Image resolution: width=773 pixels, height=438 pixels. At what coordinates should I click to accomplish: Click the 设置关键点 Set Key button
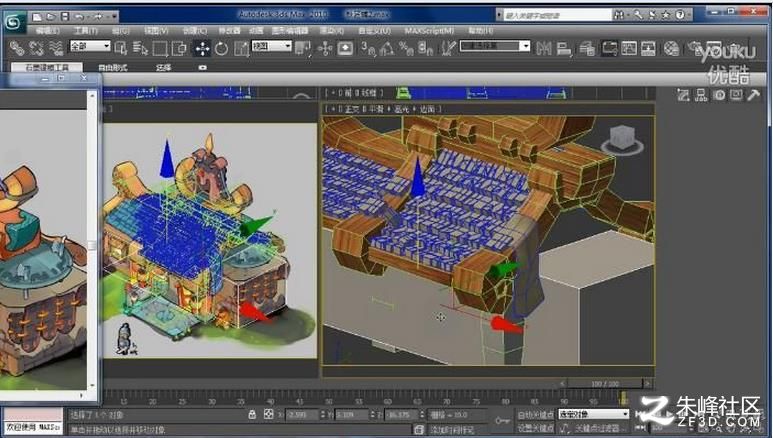tap(536, 428)
